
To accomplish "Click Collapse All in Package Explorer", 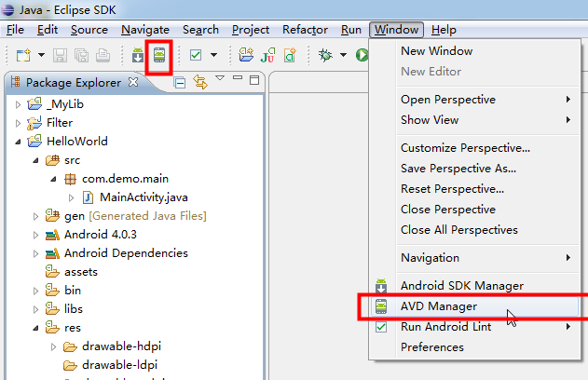I will [181, 83].
